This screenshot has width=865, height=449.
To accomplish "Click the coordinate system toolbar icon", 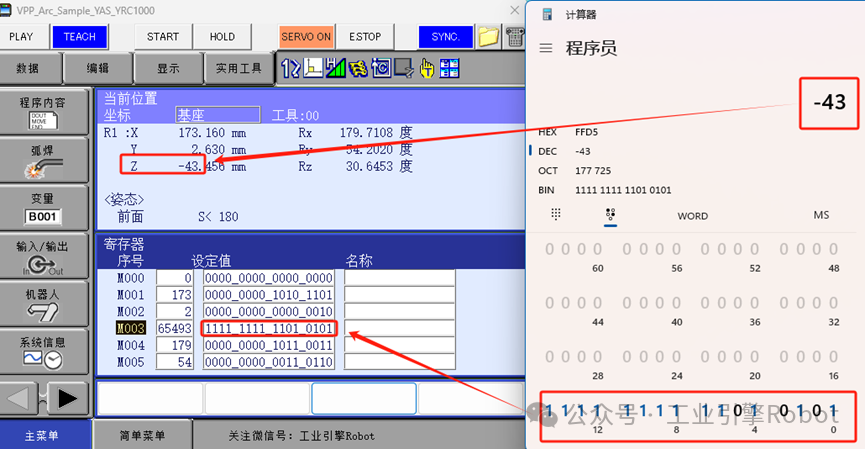I will (313, 68).
